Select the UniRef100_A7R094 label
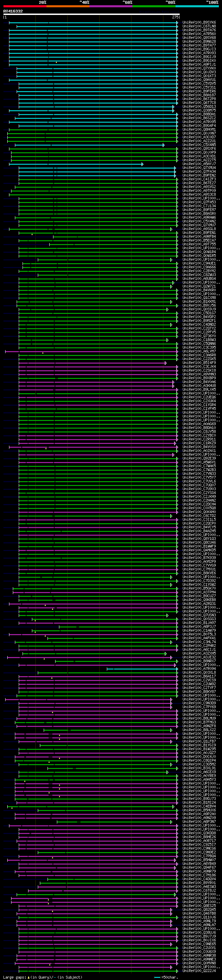Image resolution: width=222 pixels, height=980 pixels. pos(199,669)
